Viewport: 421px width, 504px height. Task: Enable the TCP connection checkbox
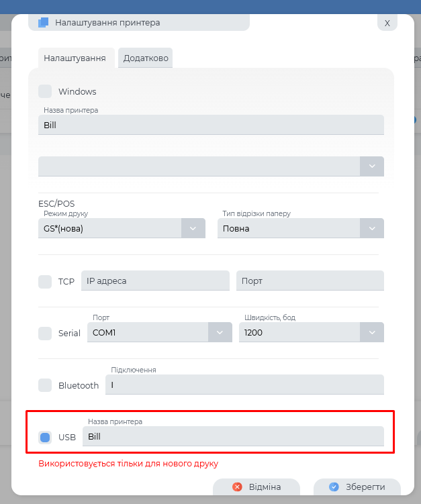tap(45, 281)
